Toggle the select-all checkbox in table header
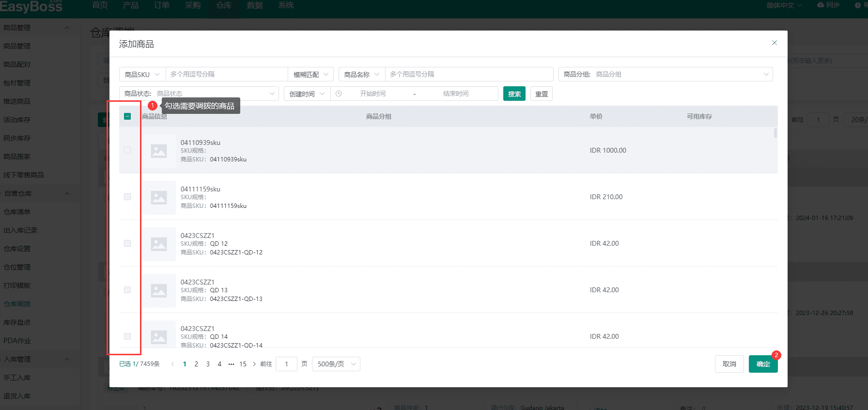 (x=127, y=116)
